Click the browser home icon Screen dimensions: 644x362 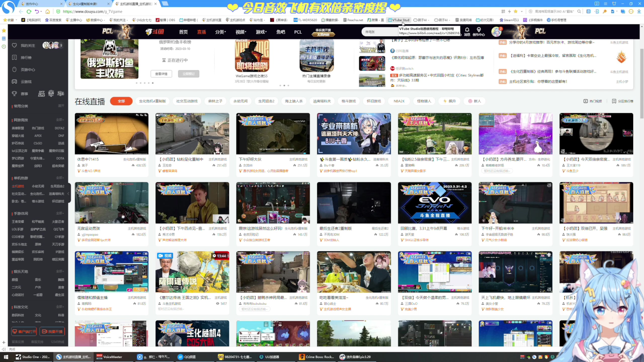coord(48,12)
